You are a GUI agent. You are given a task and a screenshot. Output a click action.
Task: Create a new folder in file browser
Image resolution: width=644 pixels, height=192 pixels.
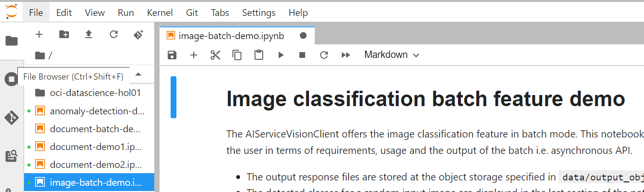(x=64, y=34)
